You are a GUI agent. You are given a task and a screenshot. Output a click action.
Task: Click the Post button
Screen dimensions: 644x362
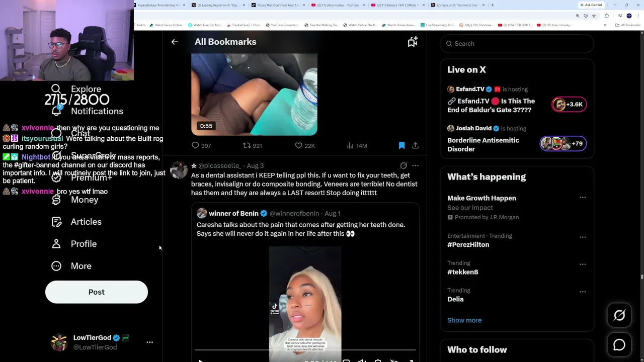pos(97,292)
